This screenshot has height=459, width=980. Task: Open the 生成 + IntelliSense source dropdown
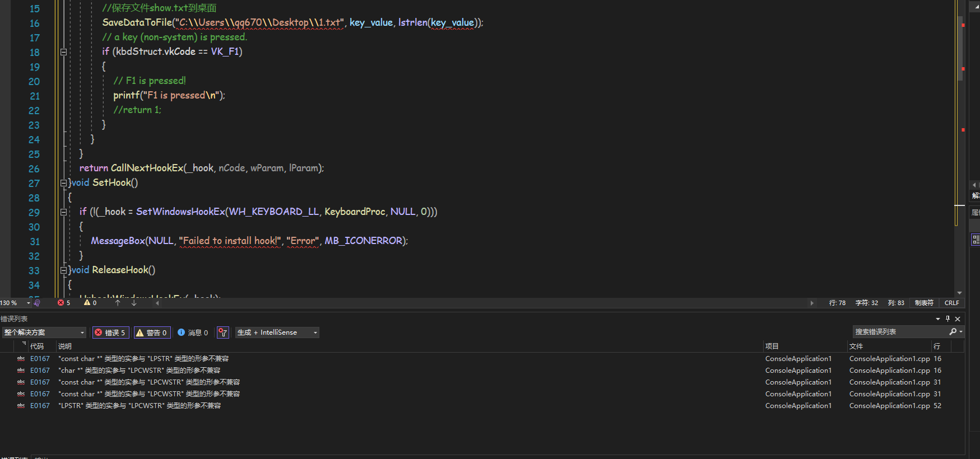(x=277, y=332)
